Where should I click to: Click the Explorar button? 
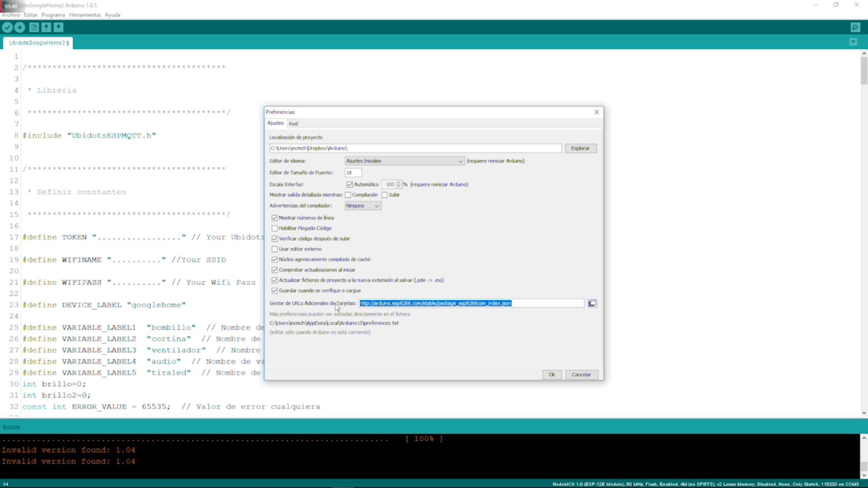[580, 148]
